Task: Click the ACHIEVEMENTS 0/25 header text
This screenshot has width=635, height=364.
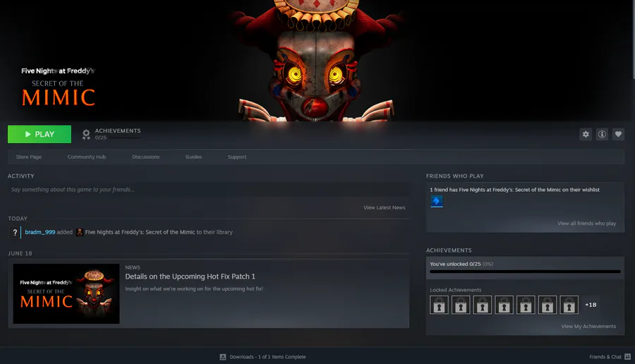Action: [x=118, y=133]
